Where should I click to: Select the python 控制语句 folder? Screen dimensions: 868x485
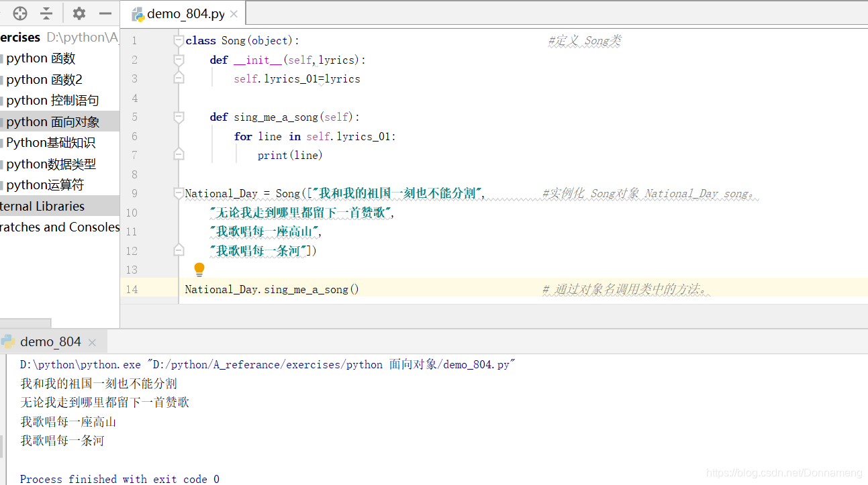click(x=52, y=100)
